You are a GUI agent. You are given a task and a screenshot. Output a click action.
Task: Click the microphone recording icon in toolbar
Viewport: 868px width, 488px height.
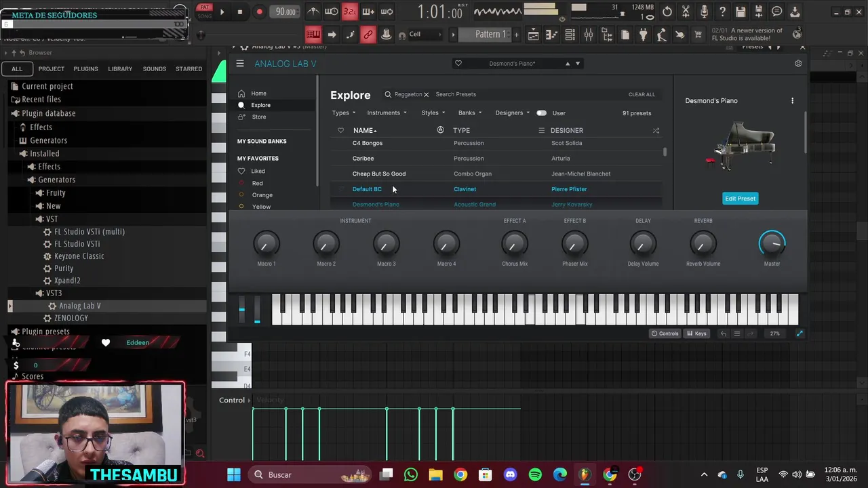(704, 12)
